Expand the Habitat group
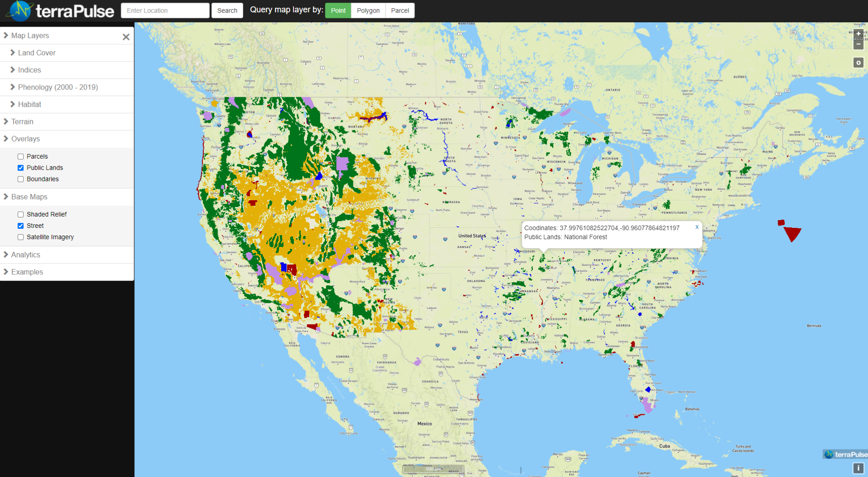This screenshot has height=477, width=868. click(67, 104)
